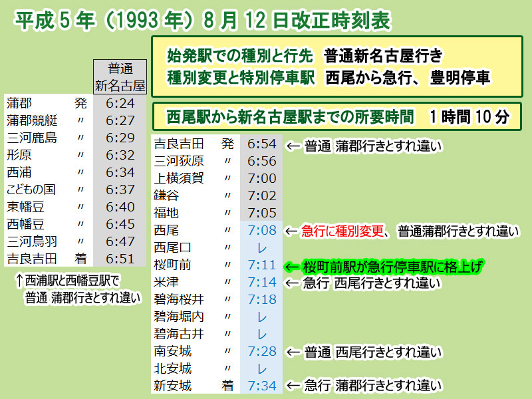This screenshot has height=399, width=532.
Task: Click 始発駅での種別と行先 heading
Action: point(240,56)
